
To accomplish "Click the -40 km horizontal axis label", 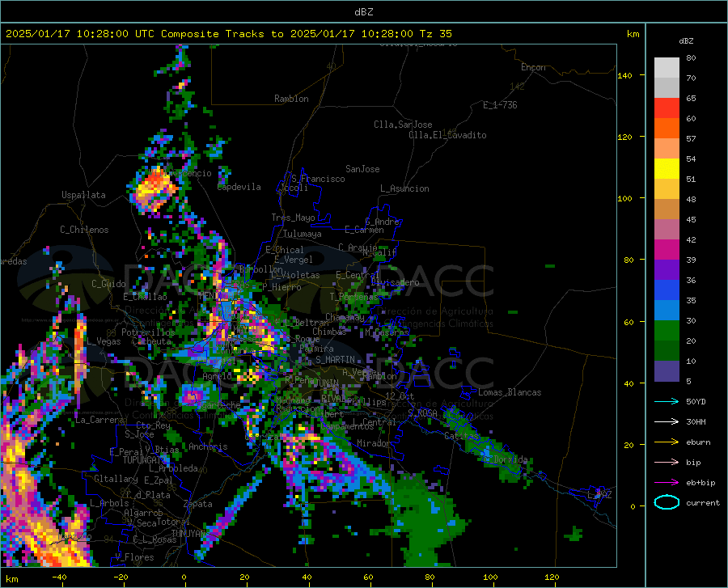I will [59, 577].
